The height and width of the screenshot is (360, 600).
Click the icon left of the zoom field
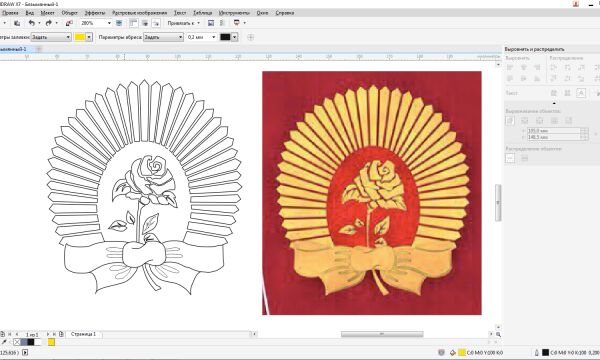point(69,23)
